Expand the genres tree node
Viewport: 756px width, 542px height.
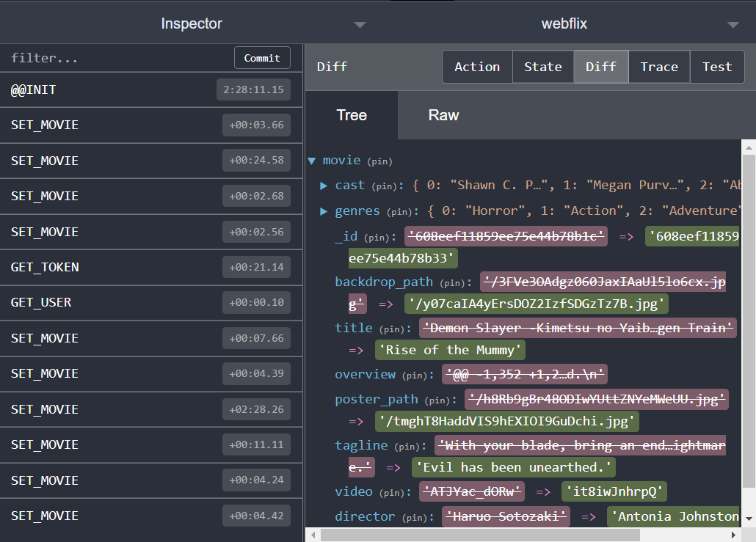coord(324,210)
